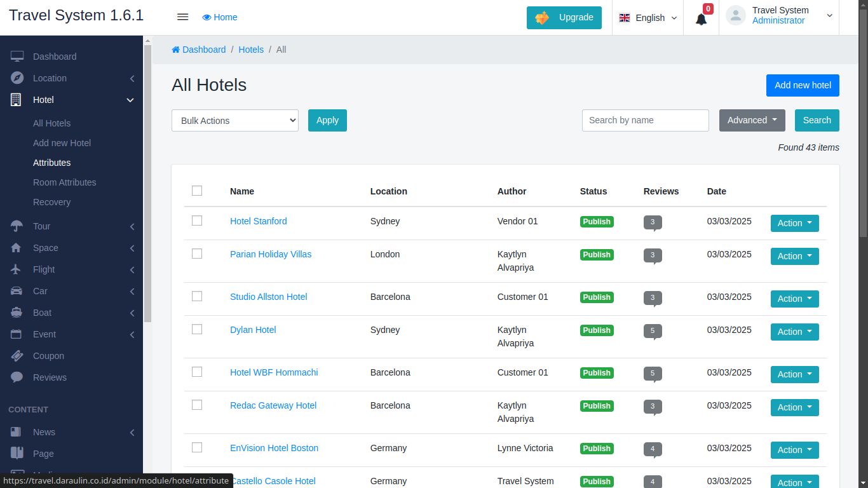868x488 pixels.
Task: Open the English language selector
Action: [648, 18]
